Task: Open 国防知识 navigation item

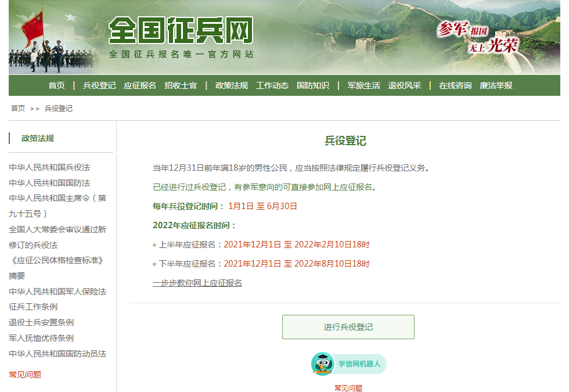Action: coord(313,86)
